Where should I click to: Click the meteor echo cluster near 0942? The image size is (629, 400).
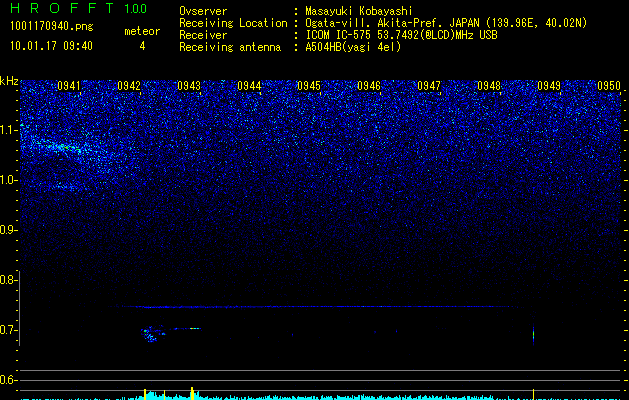point(153,334)
